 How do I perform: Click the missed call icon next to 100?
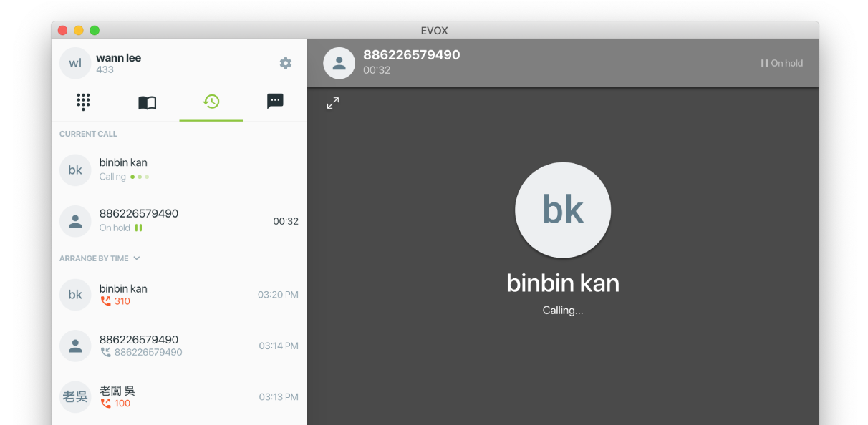pyautogui.click(x=106, y=403)
